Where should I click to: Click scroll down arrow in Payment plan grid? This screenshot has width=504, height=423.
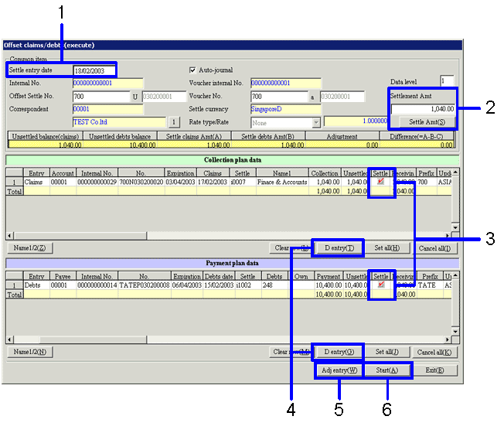[455, 331]
